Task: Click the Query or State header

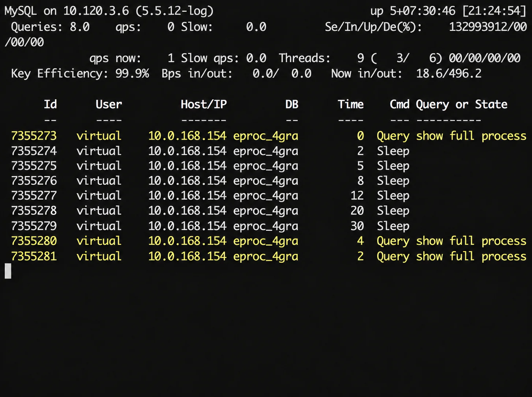Action: (461, 104)
